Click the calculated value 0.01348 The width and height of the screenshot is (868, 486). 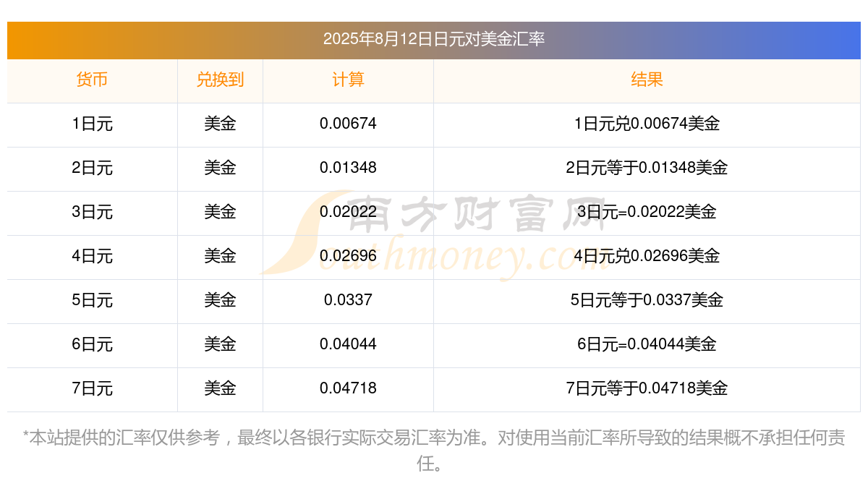point(348,168)
